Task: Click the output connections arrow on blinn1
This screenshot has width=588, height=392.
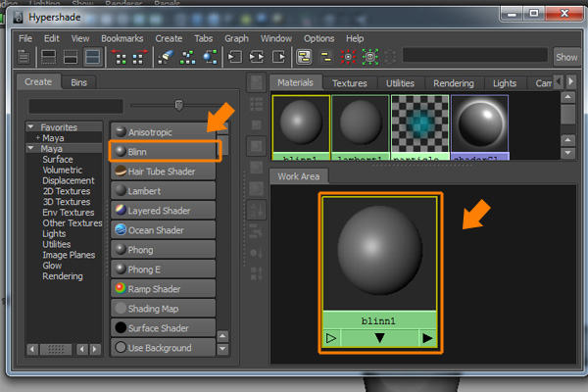Action: 427,338
